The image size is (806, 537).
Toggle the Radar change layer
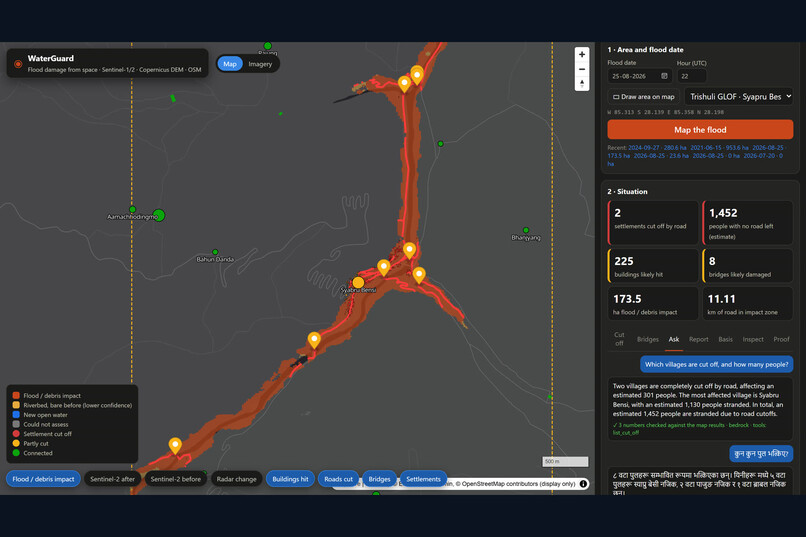(236, 479)
